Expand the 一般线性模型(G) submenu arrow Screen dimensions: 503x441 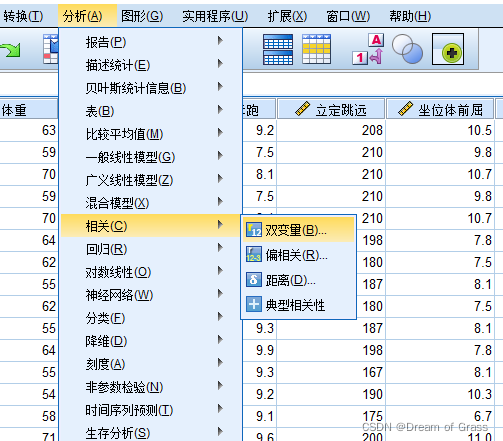coord(220,155)
